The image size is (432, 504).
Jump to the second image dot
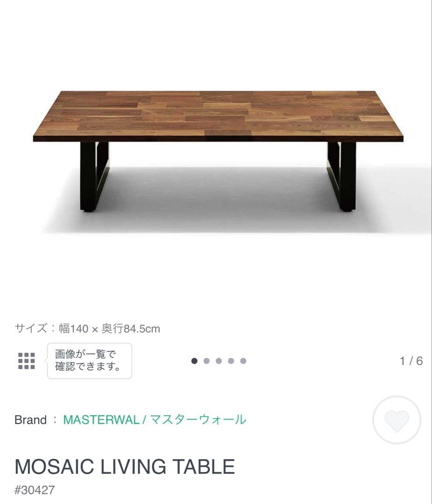pyautogui.click(x=206, y=361)
